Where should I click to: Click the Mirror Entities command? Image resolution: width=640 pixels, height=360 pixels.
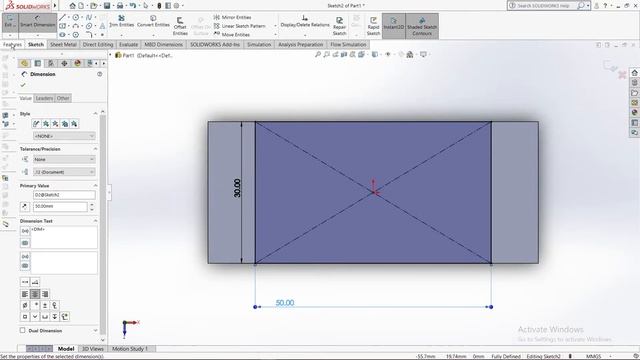(232, 17)
